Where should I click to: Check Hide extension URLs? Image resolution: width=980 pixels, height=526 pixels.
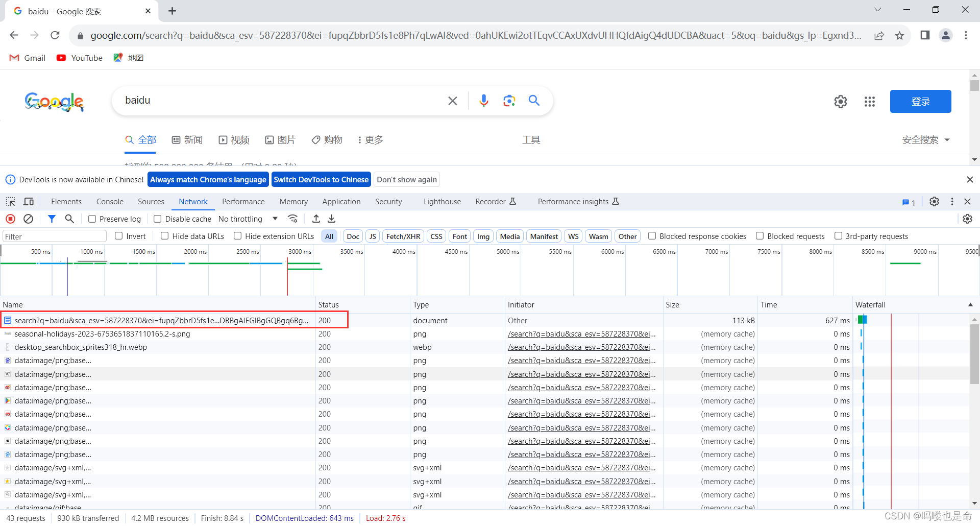point(237,236)
